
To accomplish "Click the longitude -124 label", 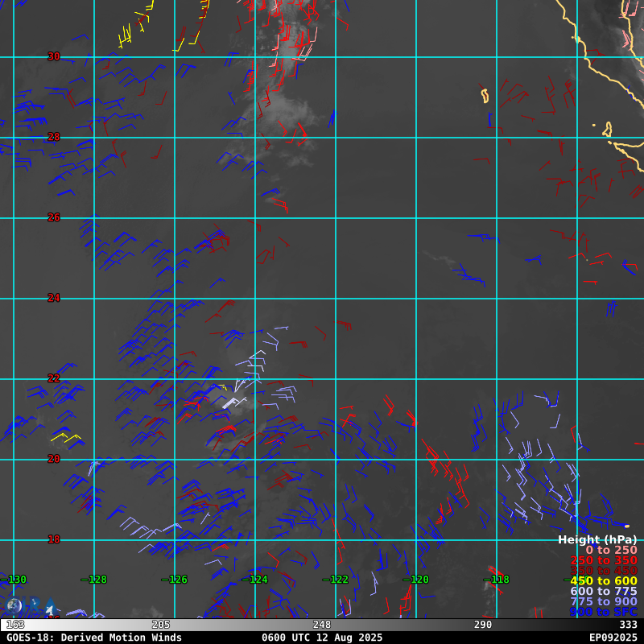I will 254,580.
